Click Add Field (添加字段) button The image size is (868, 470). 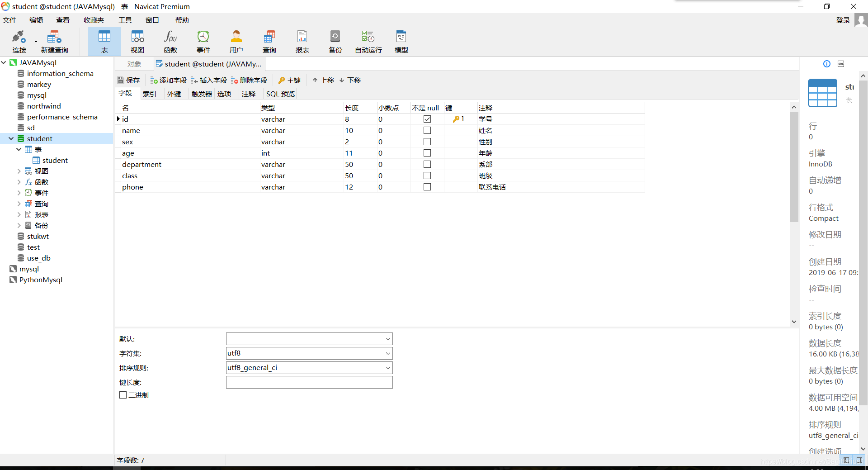[169, 80]
